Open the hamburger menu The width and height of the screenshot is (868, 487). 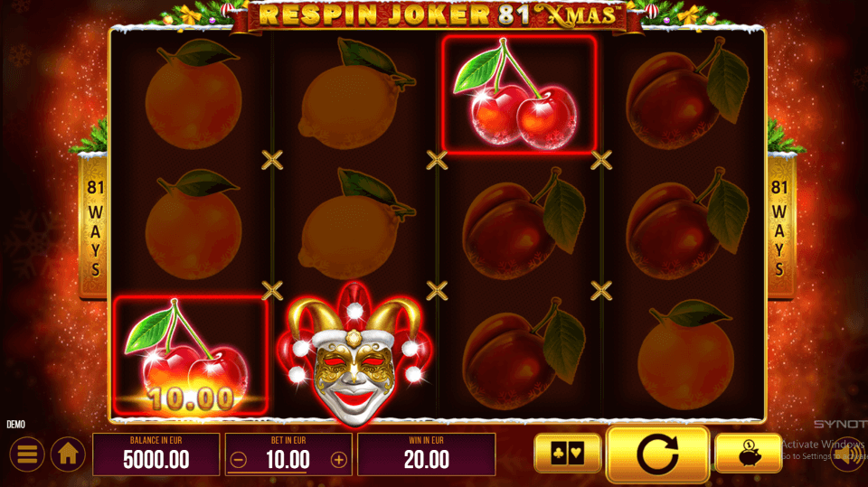[26, 454]
